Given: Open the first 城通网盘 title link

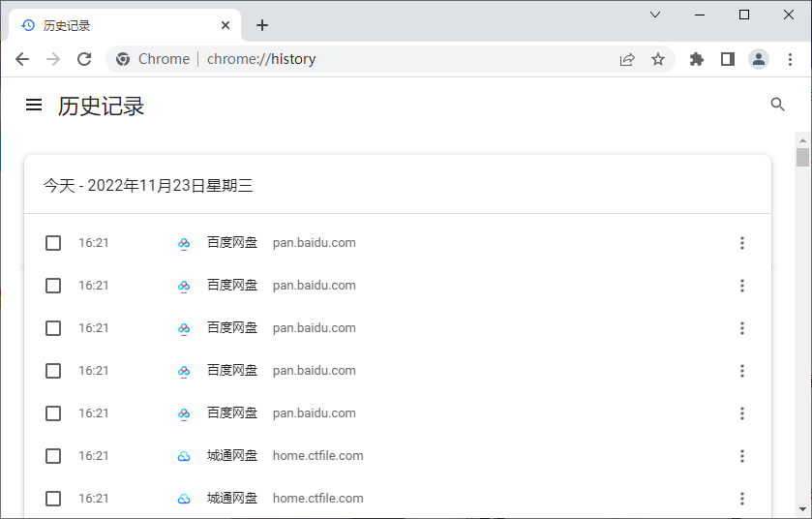Looking at the screenshot, I should point(232,455).
